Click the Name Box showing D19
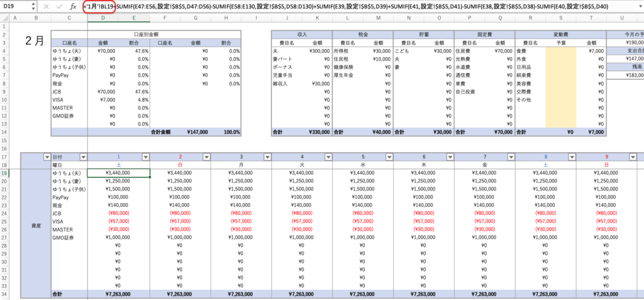This screenshot has width=644, height=300. 14,6
